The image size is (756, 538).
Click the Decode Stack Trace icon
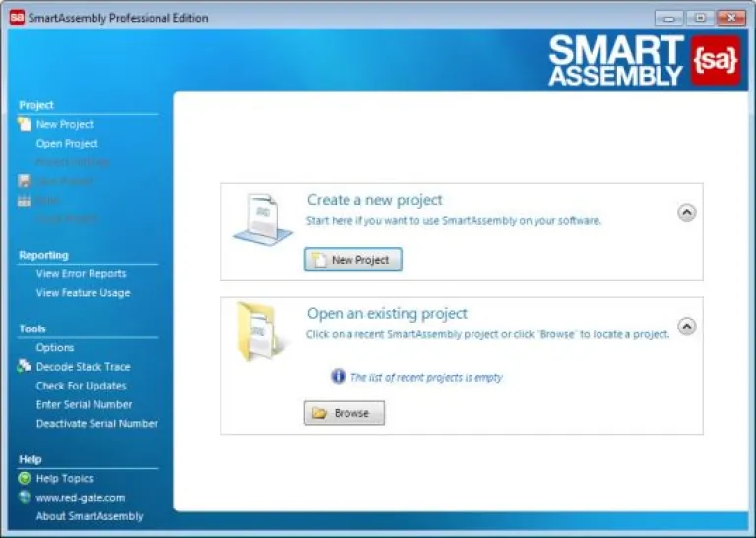(24, 366)
